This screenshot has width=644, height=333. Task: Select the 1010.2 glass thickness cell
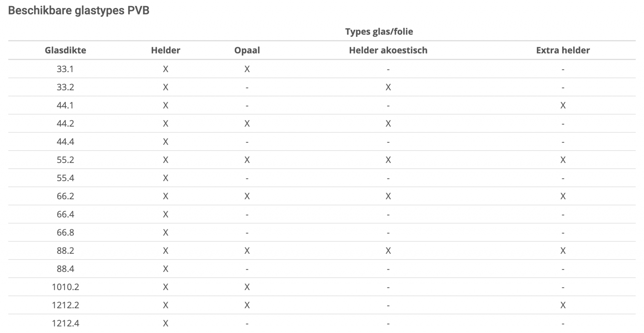(x=65, y=287)
